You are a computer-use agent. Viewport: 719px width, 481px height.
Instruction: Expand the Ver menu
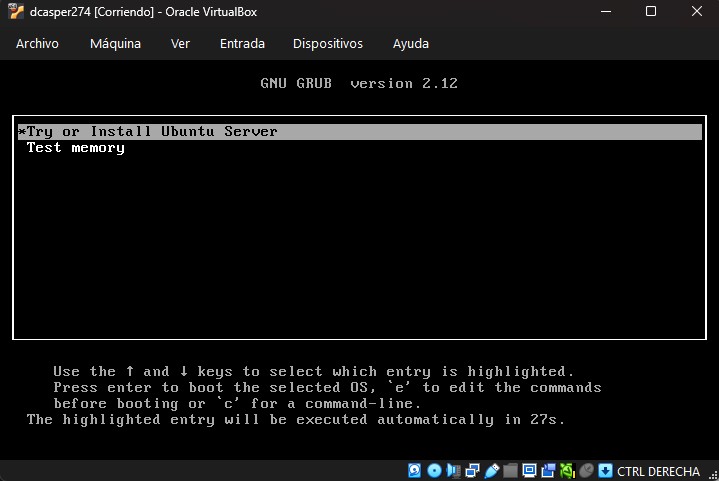[x=180, y=44]
